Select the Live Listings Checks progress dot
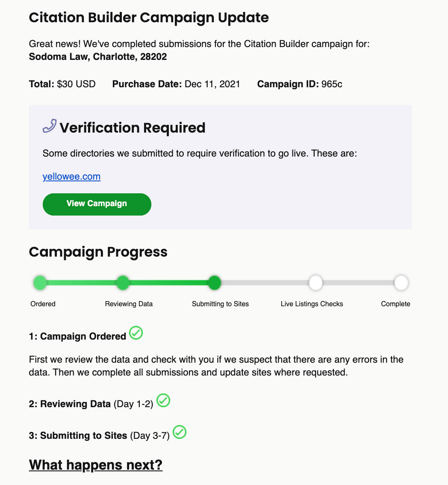This screenshot has width=448, height=485. 315,282
